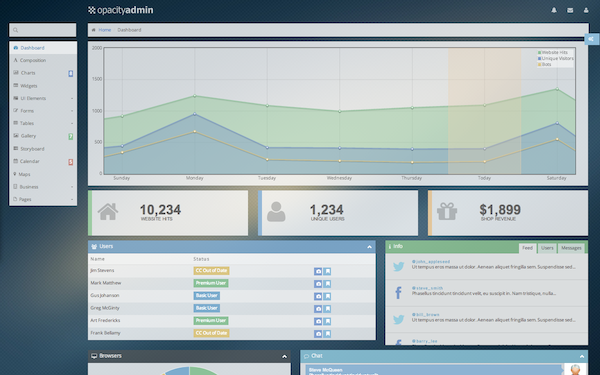
Task: Open Storyboard in the sidebar
Action: [x=43, y=149]
